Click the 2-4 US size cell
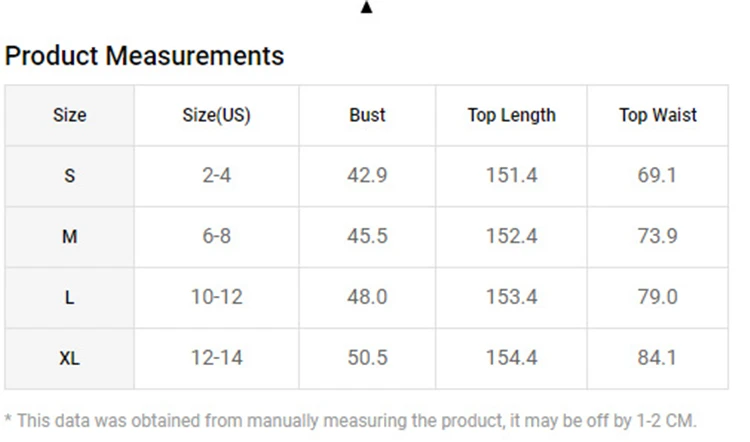Image resolution: width=750 pixels, height=442 pixels. pos(217,176)
